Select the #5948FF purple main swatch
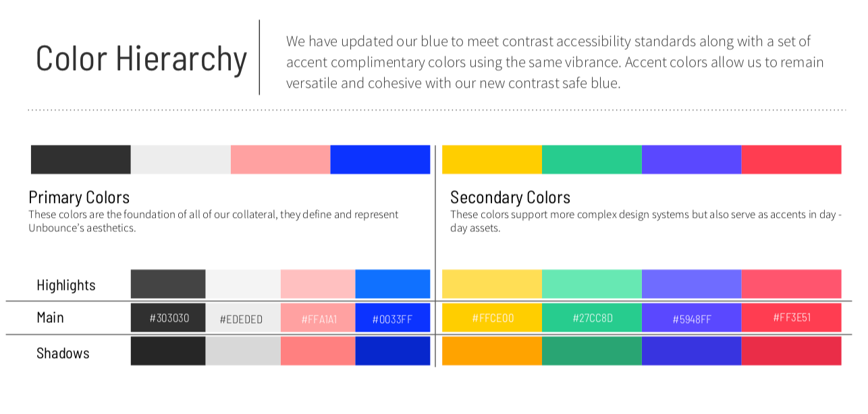The image size is (868, 414). coord(692,318)
